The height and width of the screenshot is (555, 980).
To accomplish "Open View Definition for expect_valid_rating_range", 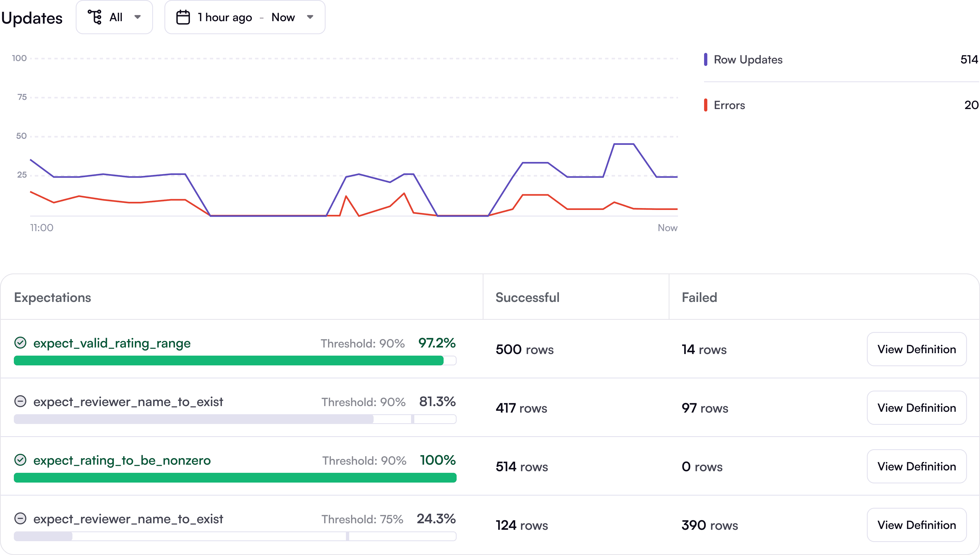I will 916,349.
